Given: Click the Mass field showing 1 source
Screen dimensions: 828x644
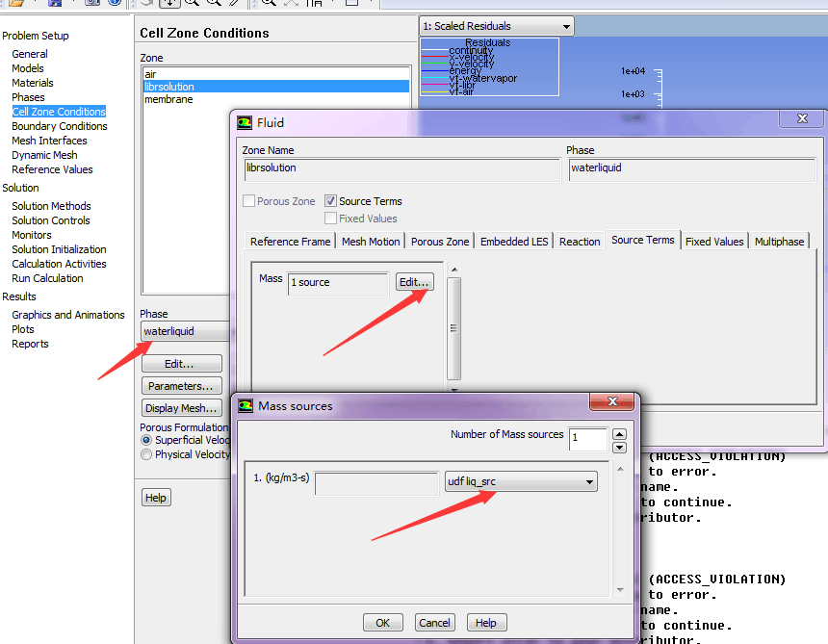Looking at the screenshot, I should click(x=338, y=283).
